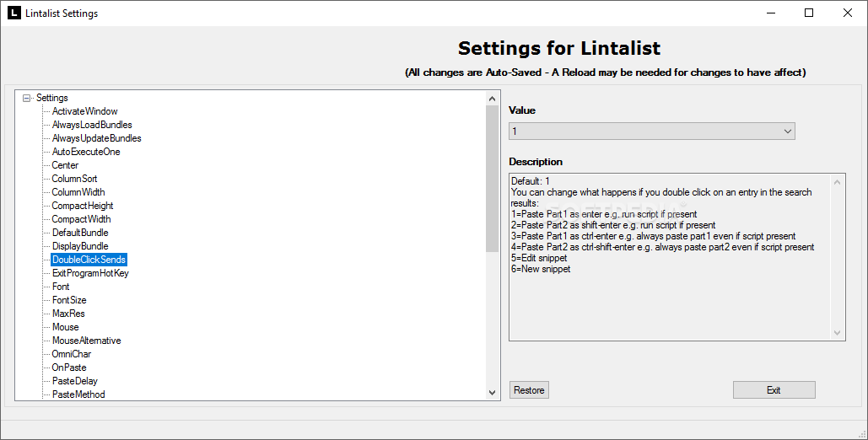Select ColumnSort setting
The height and width of the screenshot is (440, 868).
coord(75,179)
